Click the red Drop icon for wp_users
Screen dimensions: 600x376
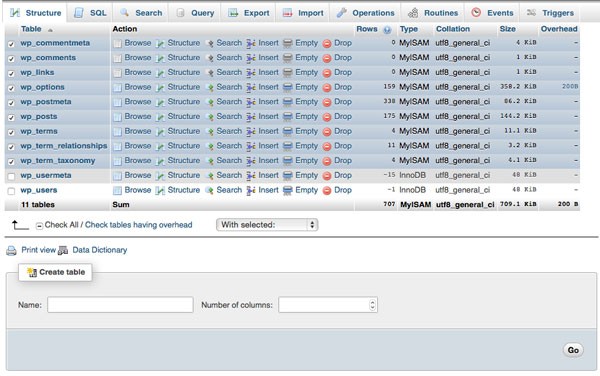coord(327,190)
